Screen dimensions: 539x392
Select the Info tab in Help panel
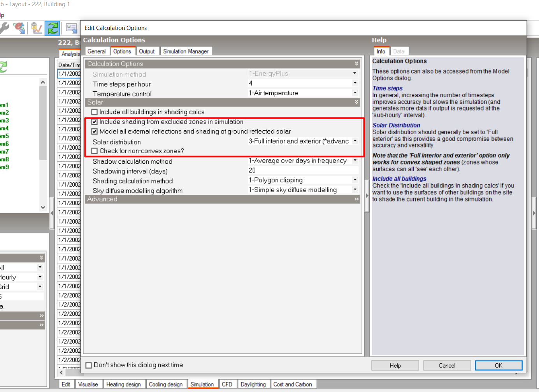click(x=381, y=51)
